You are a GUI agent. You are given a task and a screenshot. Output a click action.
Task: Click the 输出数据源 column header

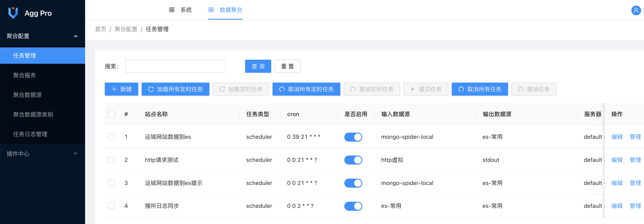497,114
